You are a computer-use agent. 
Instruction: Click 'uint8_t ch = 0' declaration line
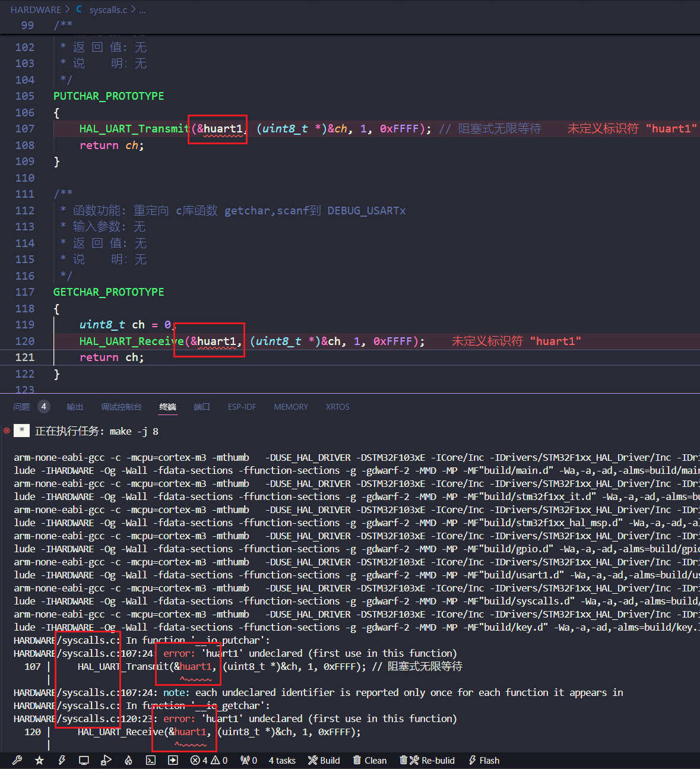click(x=125, y=325)
